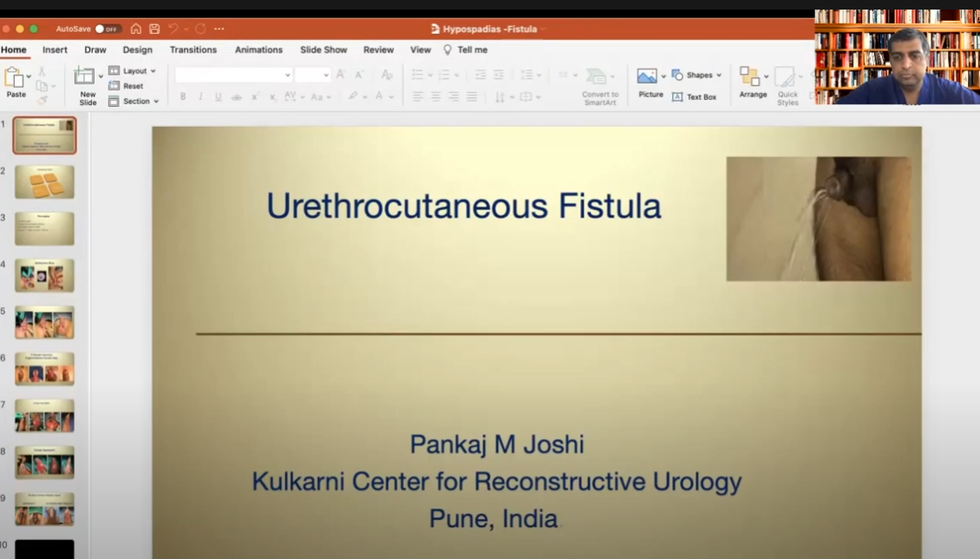Viewport: 980px width, 559px height.
Task: Open the three-dot more options in title bar
Action: point(219,29)
